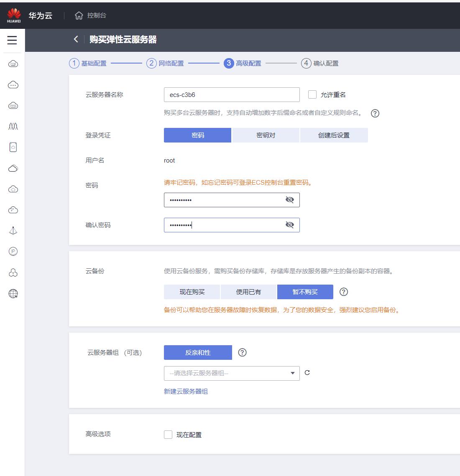Screen dimensions: 460x476
Task: Click the 云备份 section label
Action: click(x=95, y=271)
